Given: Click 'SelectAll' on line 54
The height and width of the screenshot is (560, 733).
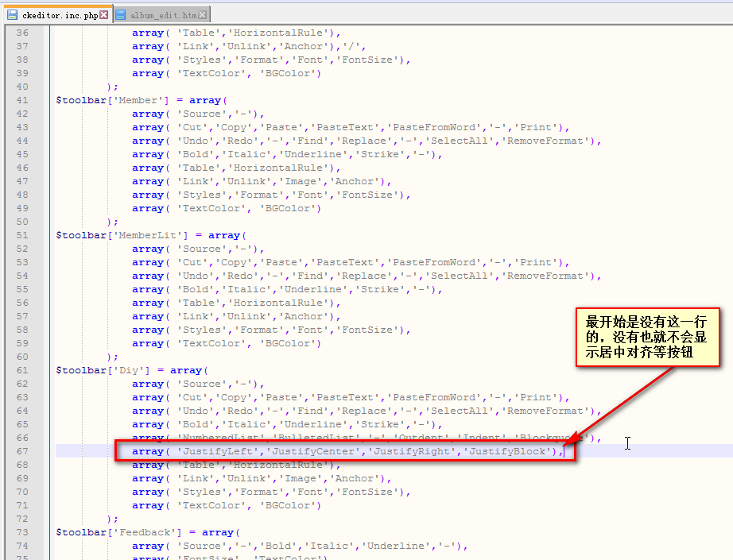Looking at the screenshot, I should tap(459, 276).
